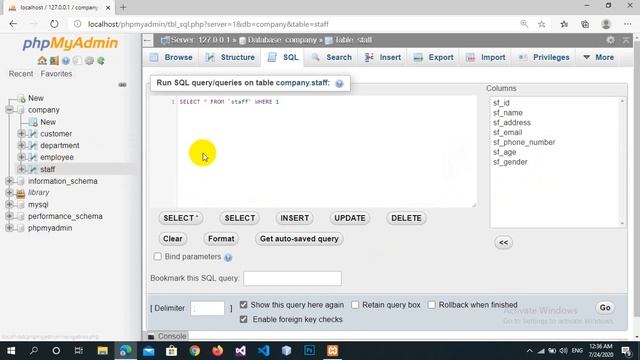Go back with the browser back arrow

tap(13, 24)
